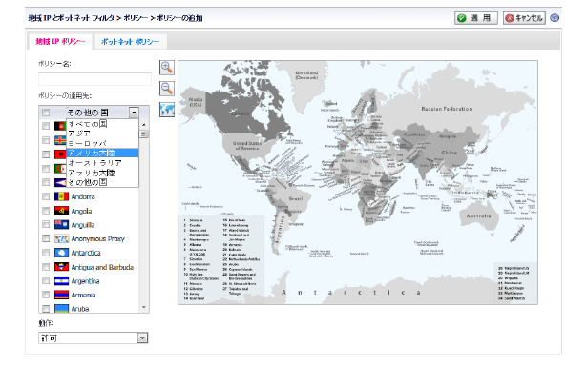This screenshot has width=588, height=369.
Task: Click the map zoom-out magnifier icon
Action: pyautogui.click(x=167, y=89)
